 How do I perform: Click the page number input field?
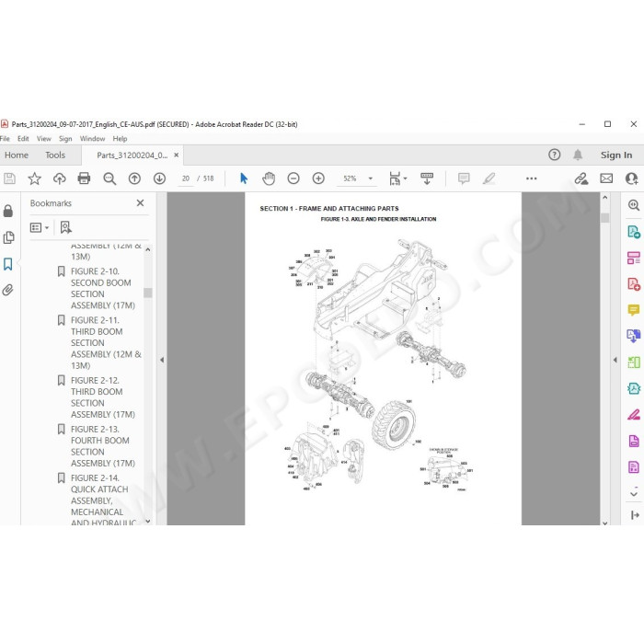(186, 178)
